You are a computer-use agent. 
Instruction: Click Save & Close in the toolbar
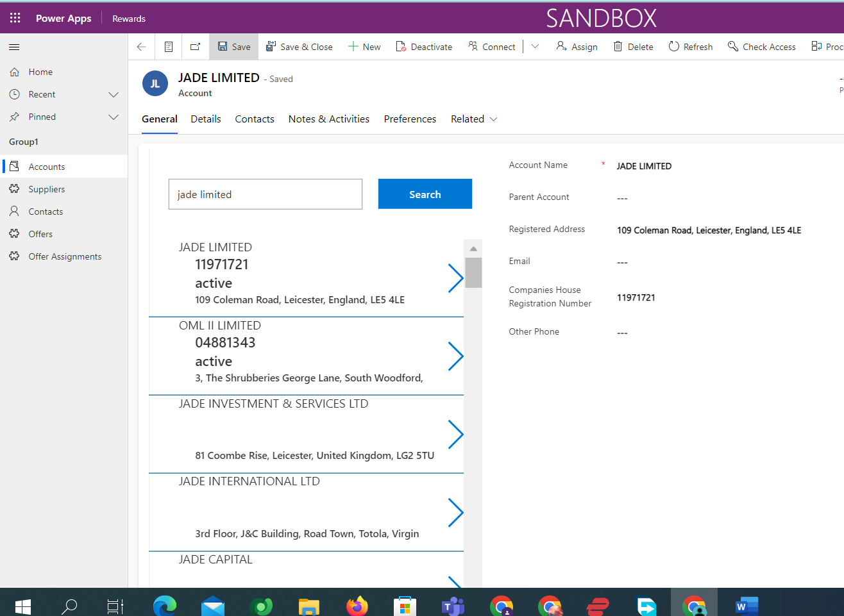pos(299,46)
